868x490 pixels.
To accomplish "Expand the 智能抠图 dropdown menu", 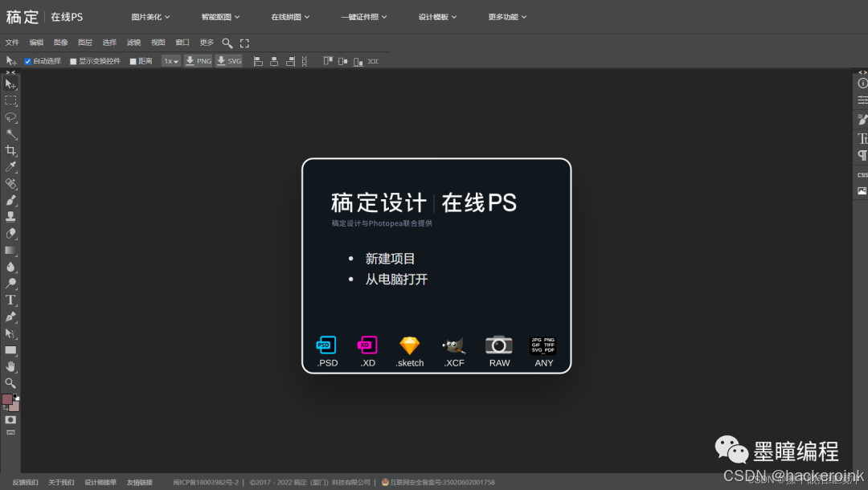I will (220, 17).
